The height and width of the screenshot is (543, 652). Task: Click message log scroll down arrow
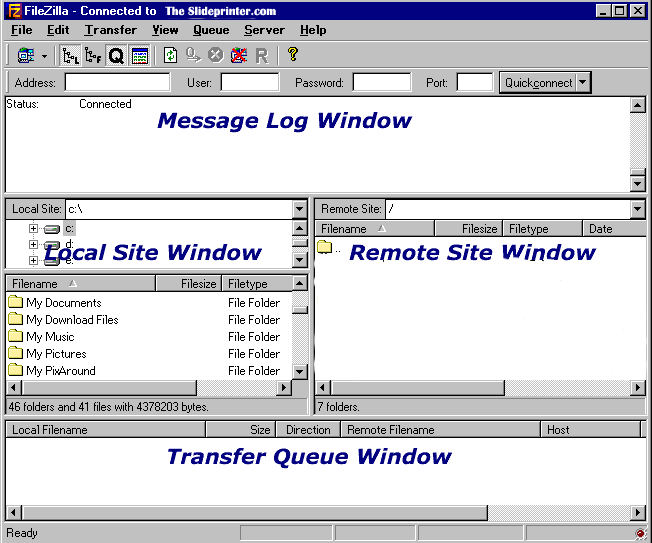[637, 183]
